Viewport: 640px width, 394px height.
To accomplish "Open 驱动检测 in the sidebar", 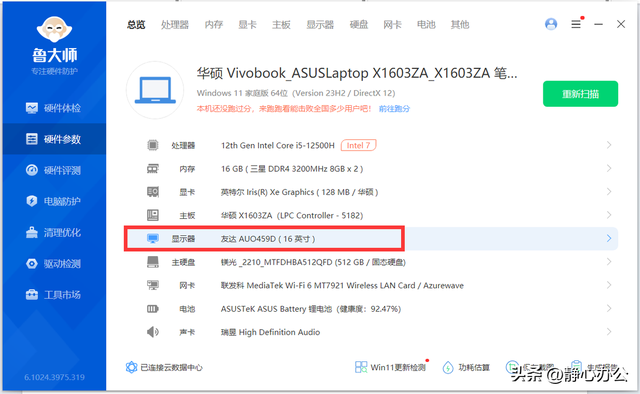I will [53, 264].
